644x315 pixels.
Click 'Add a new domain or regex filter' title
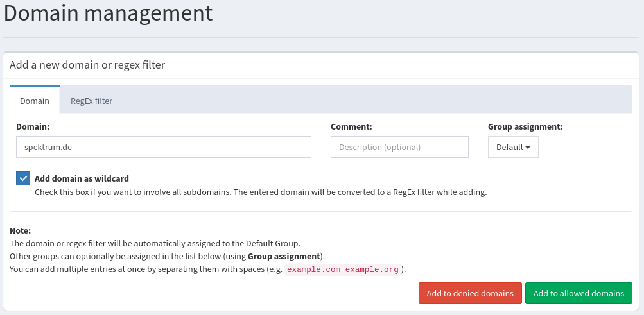click(x=87, y=65)
